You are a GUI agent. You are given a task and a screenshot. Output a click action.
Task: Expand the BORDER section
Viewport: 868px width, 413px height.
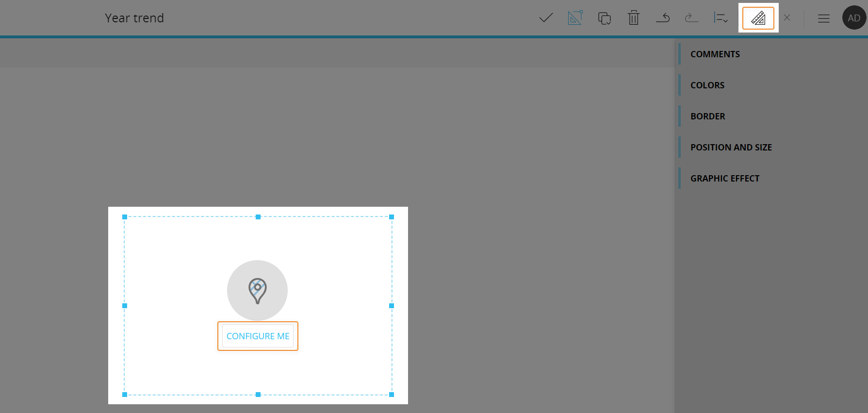pos(707,116)
